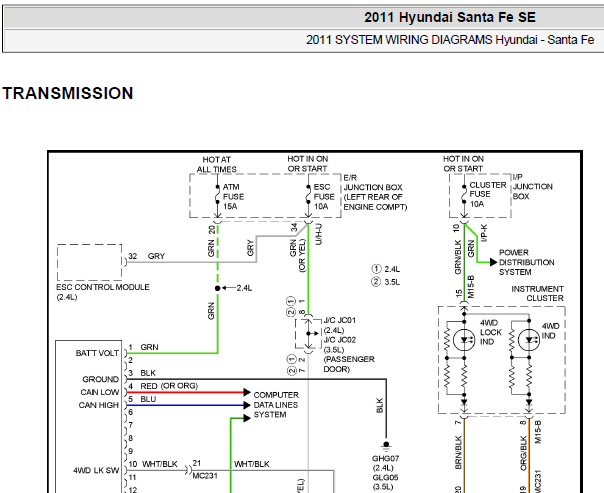Click the BRN/BLK wire label
The width and height of the screenshot is (604, 493).
tap(458, 453)
